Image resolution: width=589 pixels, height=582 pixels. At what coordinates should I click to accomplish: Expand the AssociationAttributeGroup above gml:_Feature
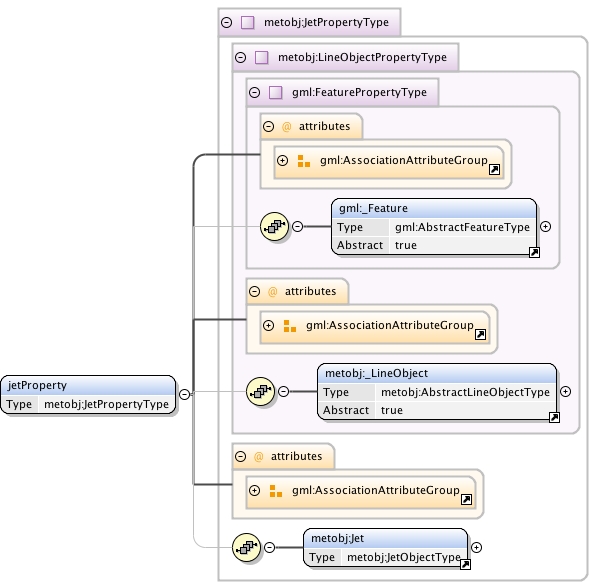282,161
